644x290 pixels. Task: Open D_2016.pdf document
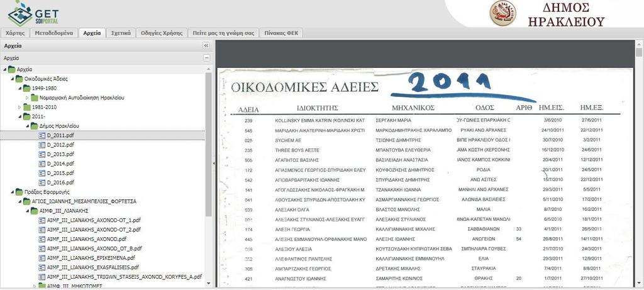[60, 182]
